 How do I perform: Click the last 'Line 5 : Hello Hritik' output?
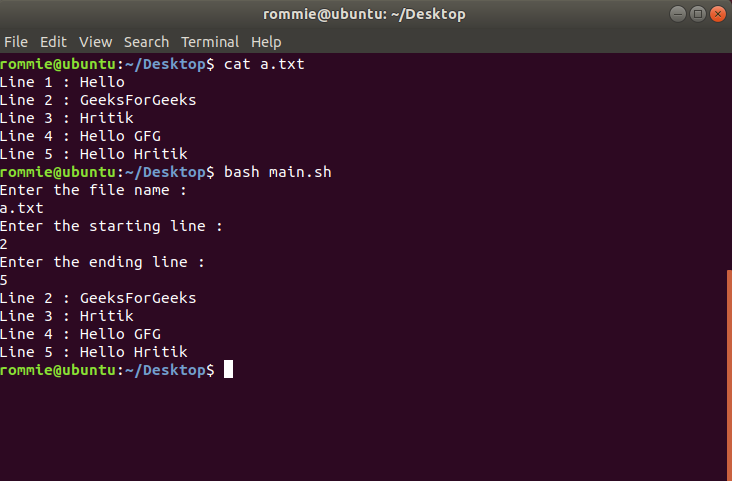[93, 352]
